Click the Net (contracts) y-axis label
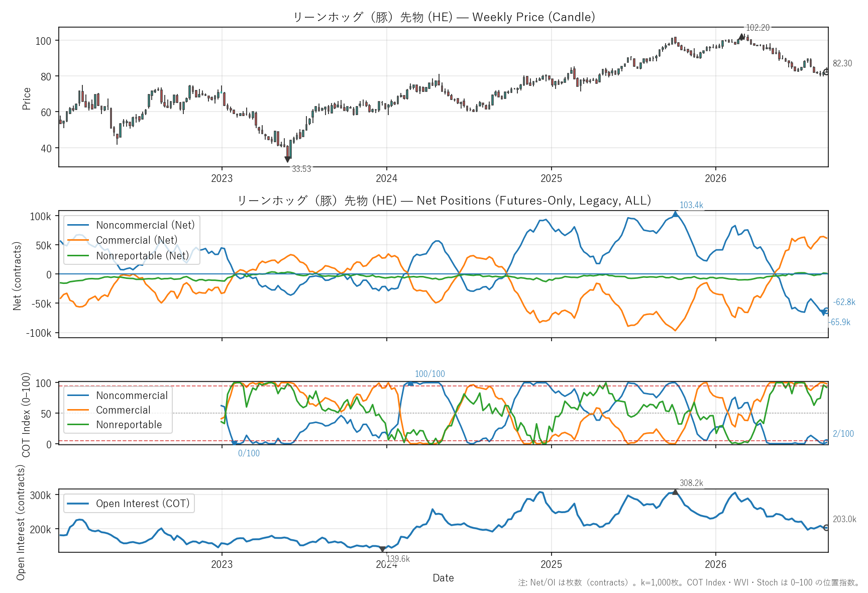 (x=17, y=276)
